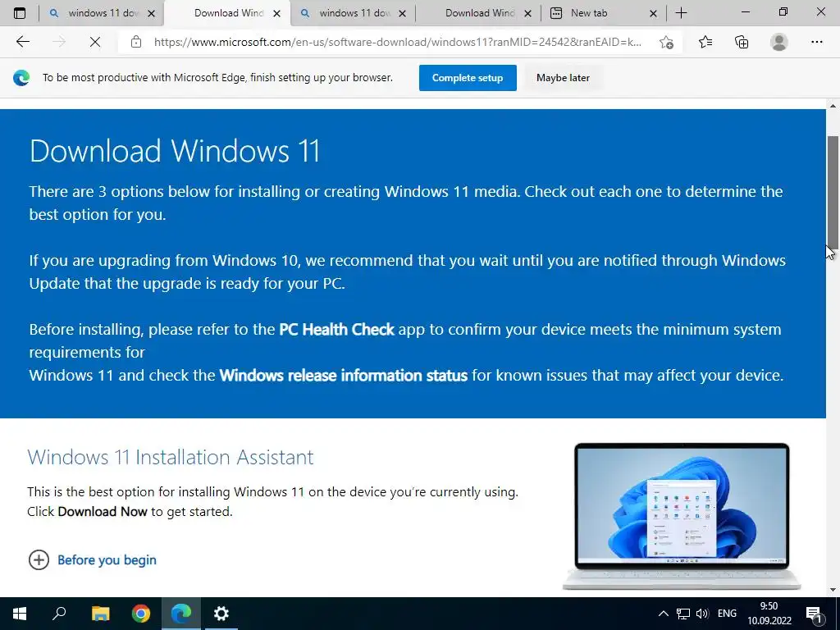The image size is (840, 630).
Task: Close the New tab tab
Action: point(653,13)
